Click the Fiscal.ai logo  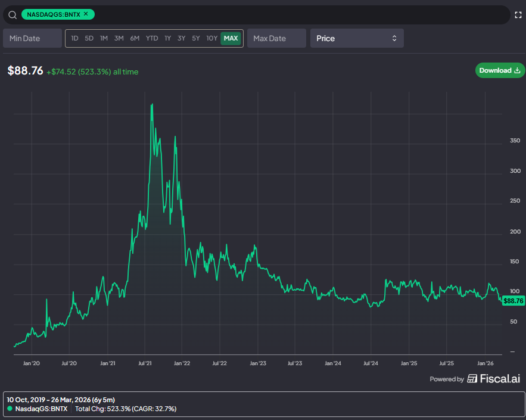[x=493, y=379]
